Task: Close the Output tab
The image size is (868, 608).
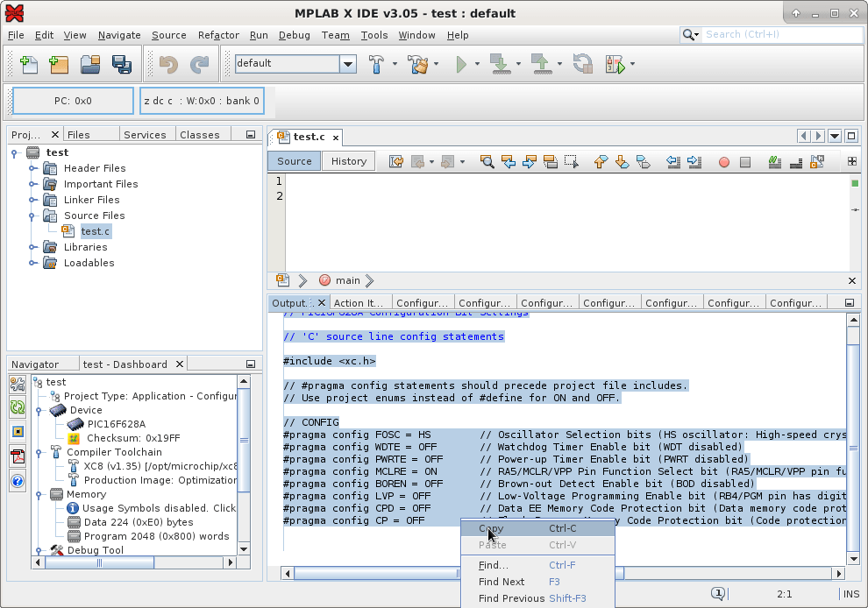Action: (x=321, y=302)
